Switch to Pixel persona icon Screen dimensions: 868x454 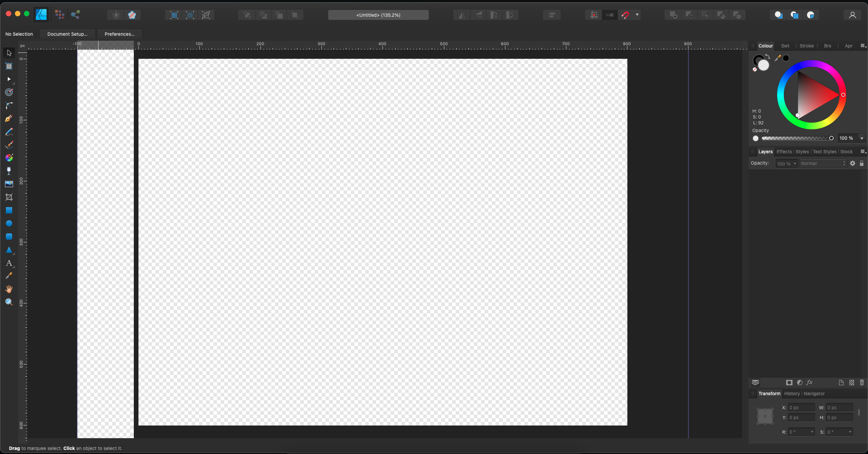click(x=59, y=15)
